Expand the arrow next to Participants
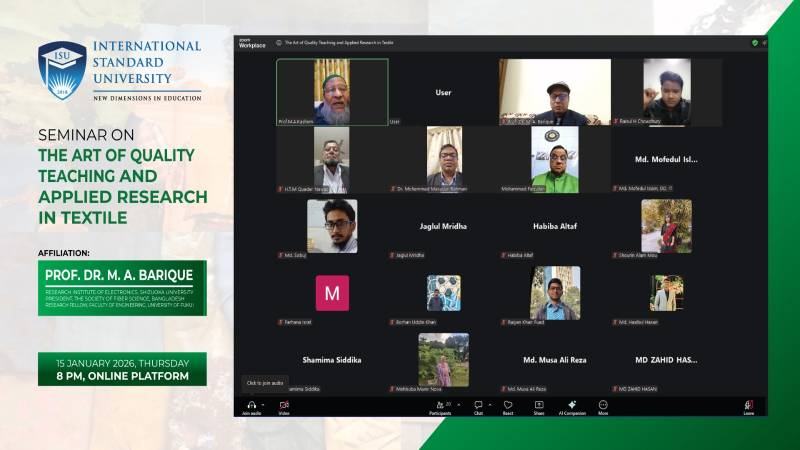Image resolution: width=800 pixels, height=450 pixels. pyautogui.click(x=459, y=405)
